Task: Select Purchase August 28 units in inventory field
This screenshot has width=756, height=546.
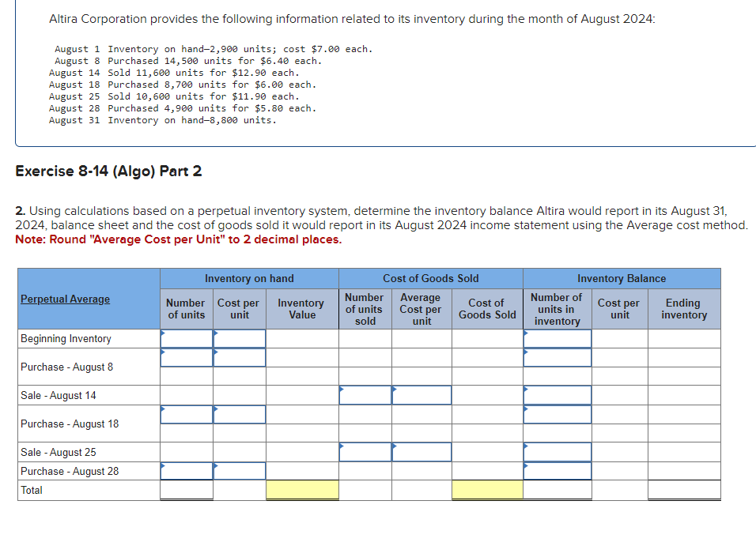Action: (558, 471)
